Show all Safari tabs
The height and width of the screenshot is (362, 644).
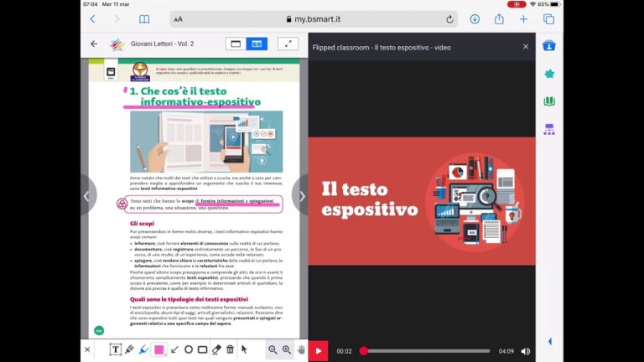point(548,19)
